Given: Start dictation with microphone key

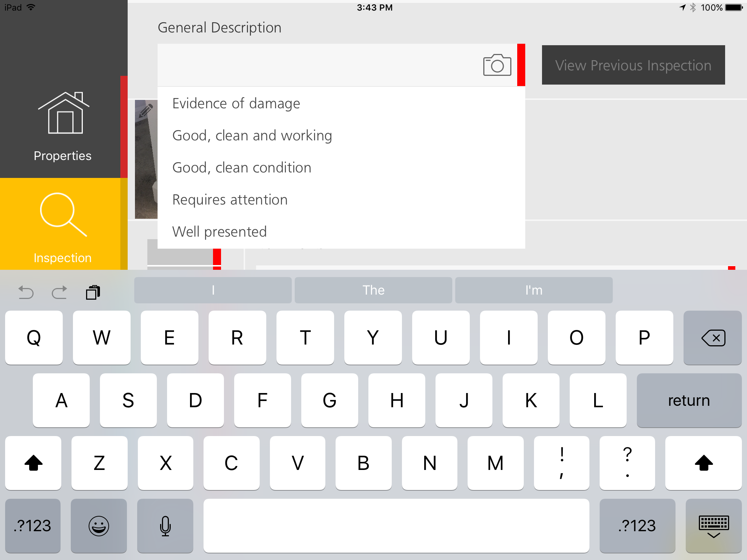Looking at the screenshot, I should click(x=165, y=526).
